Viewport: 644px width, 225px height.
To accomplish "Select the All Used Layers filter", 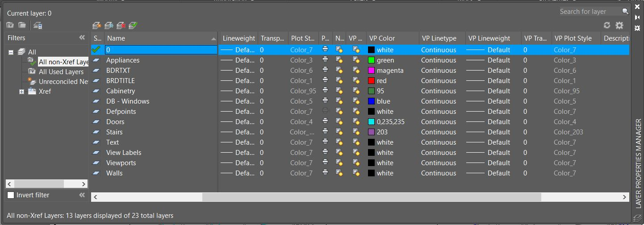I will tap(61, 72).
